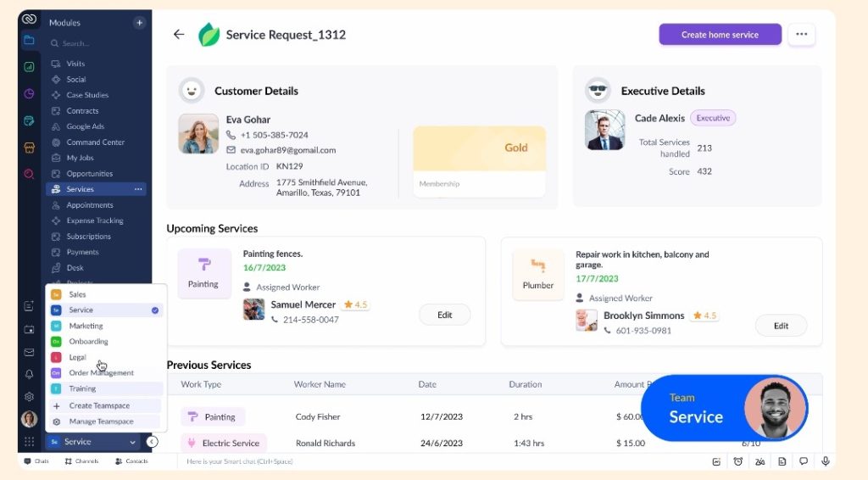Go back with the left arrow
Viewport: 868px width, 480px height.
point(179,34)
